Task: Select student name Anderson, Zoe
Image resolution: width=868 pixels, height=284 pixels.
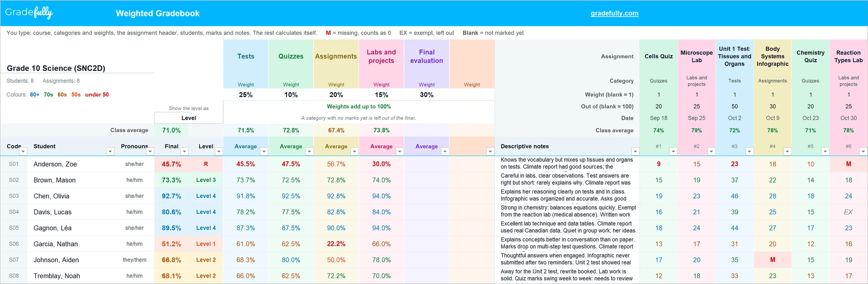Action: click(55, 164)
